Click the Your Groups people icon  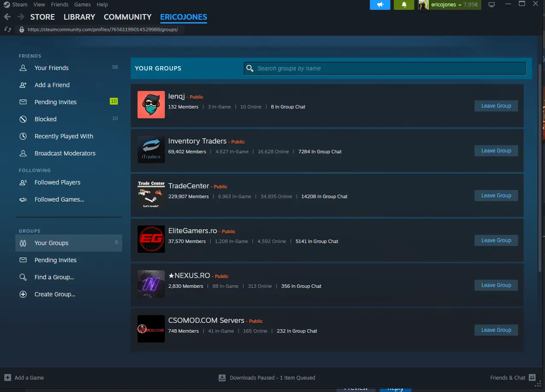click(x=23, y=243)
